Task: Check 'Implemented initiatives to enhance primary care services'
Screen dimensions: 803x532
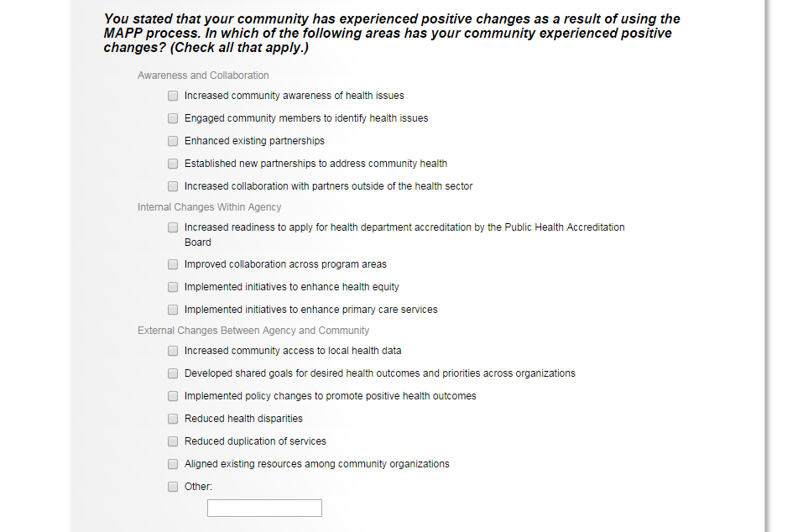Action: (173, 310)
